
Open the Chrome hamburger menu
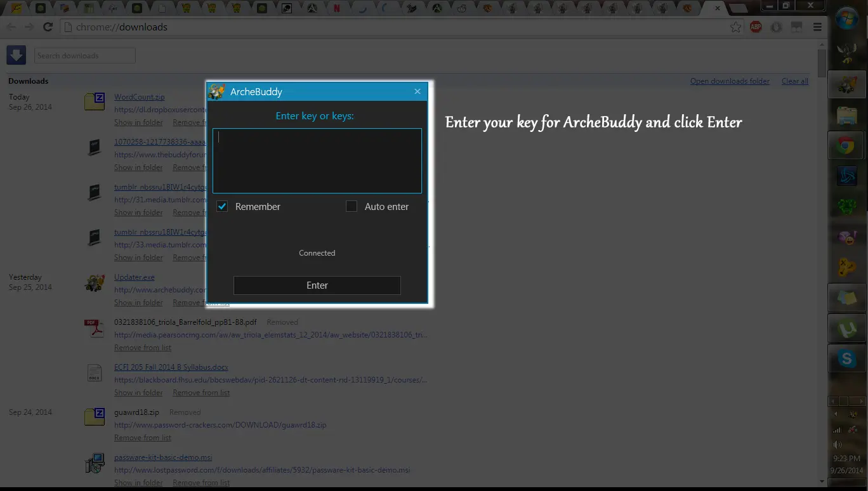coord(817,27)
